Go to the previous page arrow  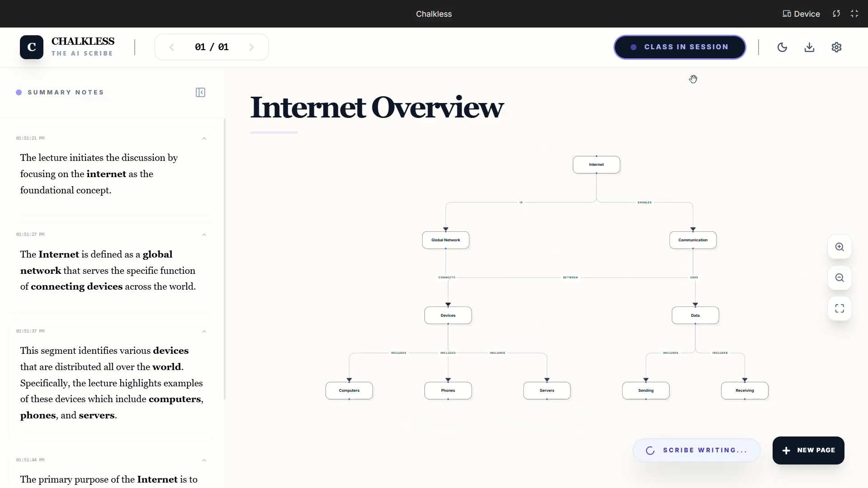[171, 47]
